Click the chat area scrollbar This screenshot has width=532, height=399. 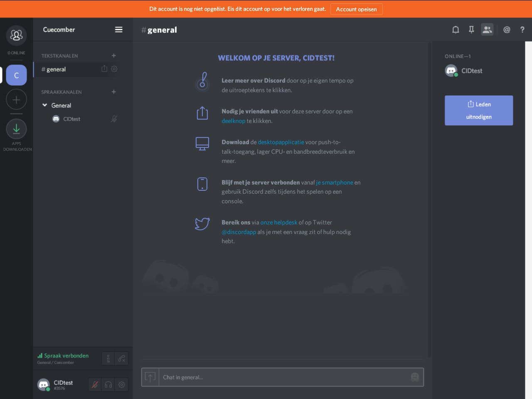click(x=429, y=199)
